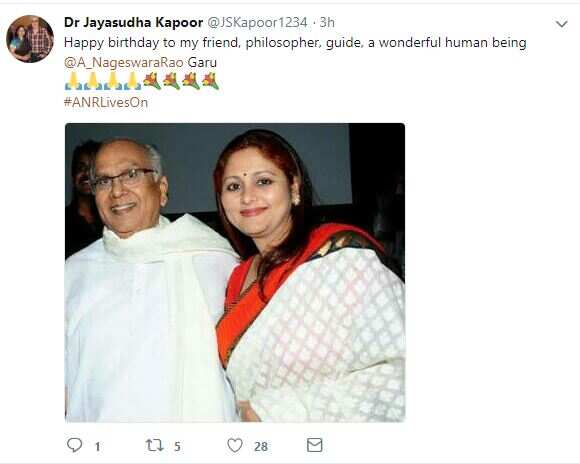Click the retweet count number 5
This screenshot has width=580, height=464.
tap(177, 447)
